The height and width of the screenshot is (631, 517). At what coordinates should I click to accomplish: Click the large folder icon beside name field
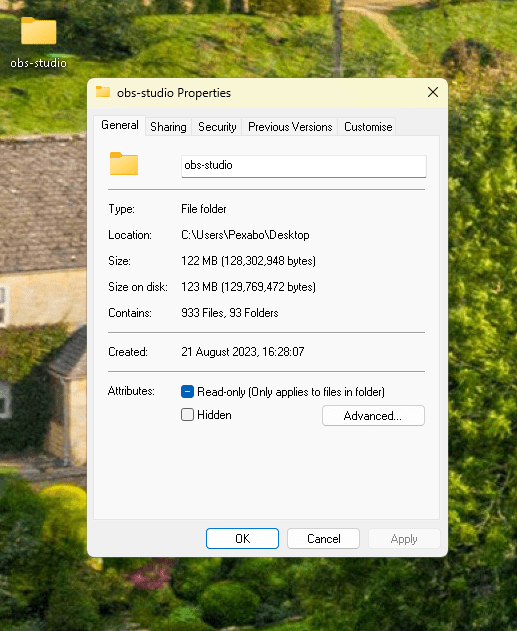point(124,163)
